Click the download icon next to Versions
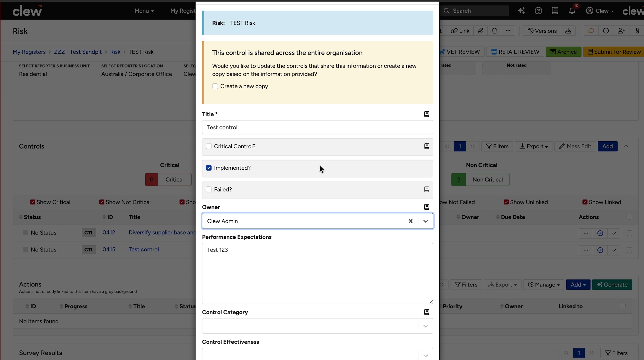The width and height of the screenshot is (644, 360). click(x=568, y=31)
